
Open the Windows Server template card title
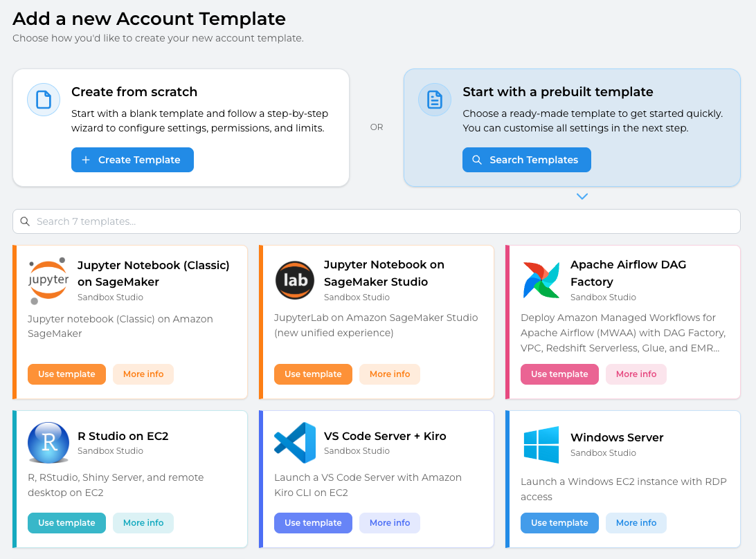617,437
